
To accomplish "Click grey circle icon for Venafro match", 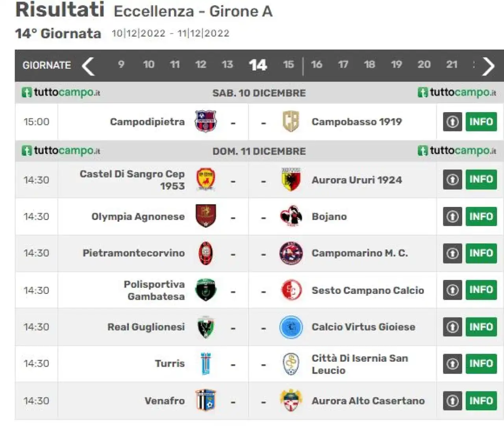I will 452,401.
